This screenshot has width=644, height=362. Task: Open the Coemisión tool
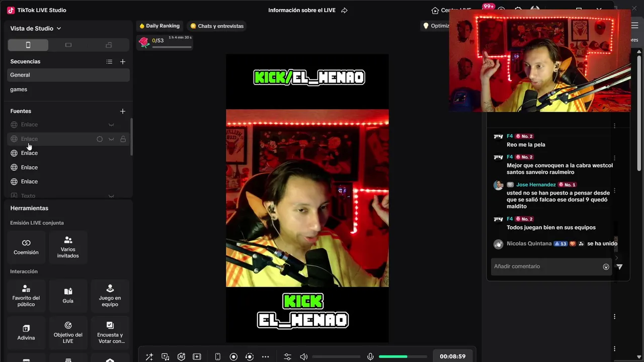tap(26, 247)
